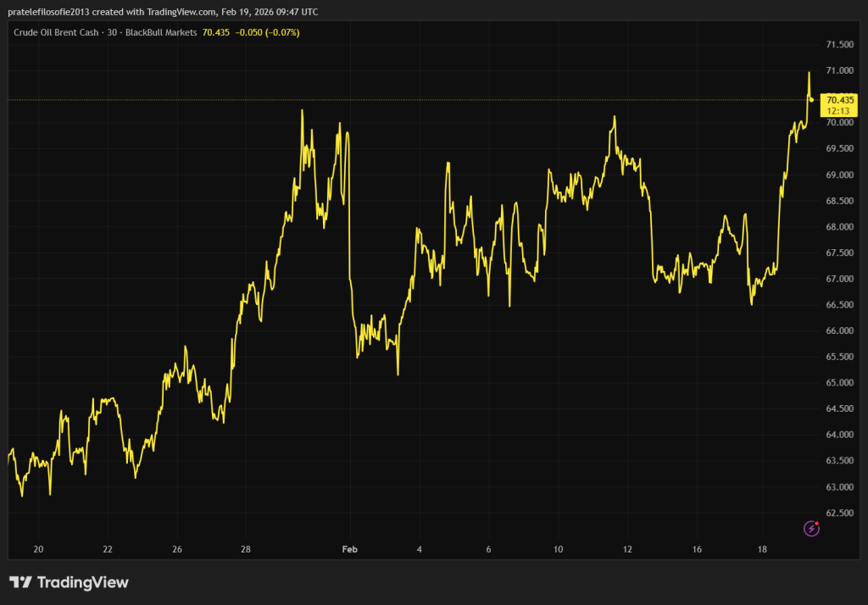
Task: Click the 71.500 price axis label
Action: (x=839, y=44)
